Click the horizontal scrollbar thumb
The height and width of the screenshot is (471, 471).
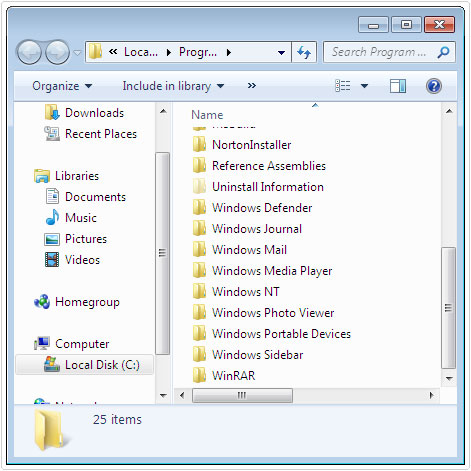(x=242, y=395)
